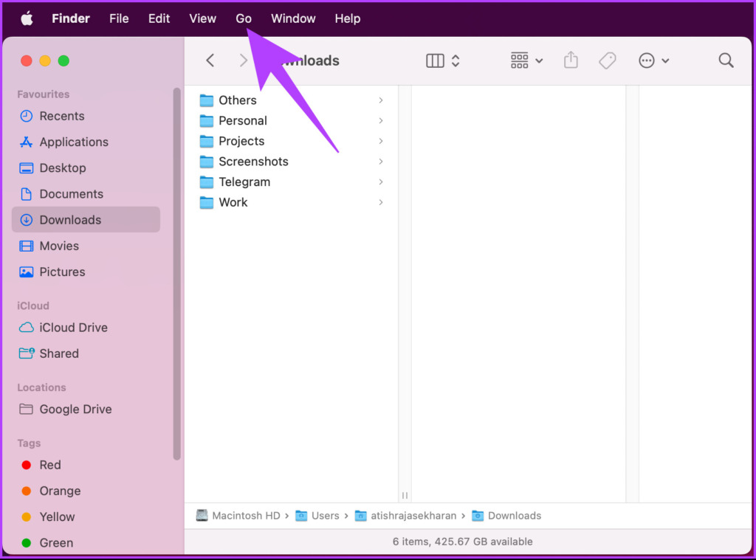Viewport: 756px width, 560px height.
Task: Open the Help menu
Action: [x=348, y=18]
